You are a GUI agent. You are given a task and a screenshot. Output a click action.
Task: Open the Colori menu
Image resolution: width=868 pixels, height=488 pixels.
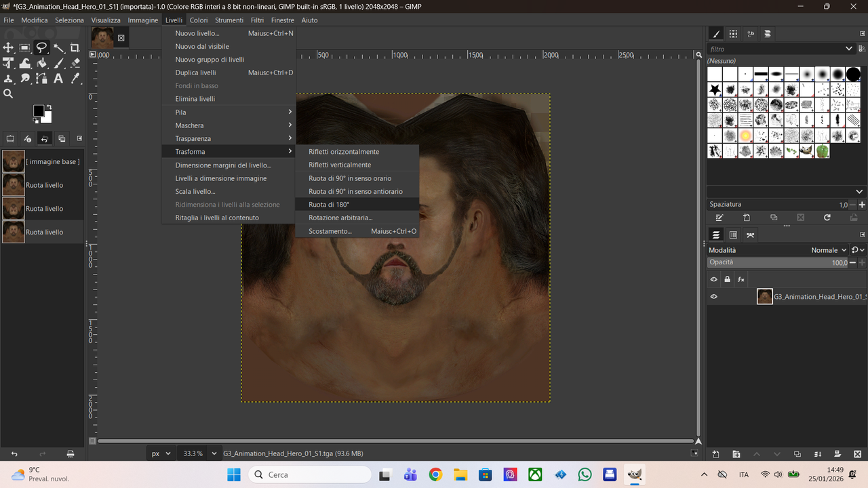click(199, 20)
